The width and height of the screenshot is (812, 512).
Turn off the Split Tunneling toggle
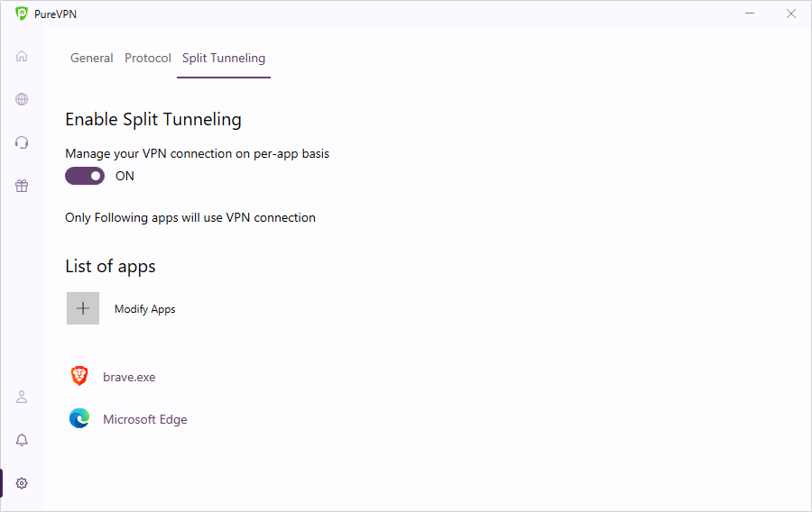pos(85,176)
